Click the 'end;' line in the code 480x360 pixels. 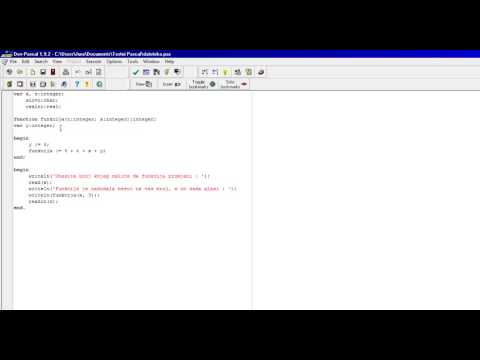tap(19, 157)
